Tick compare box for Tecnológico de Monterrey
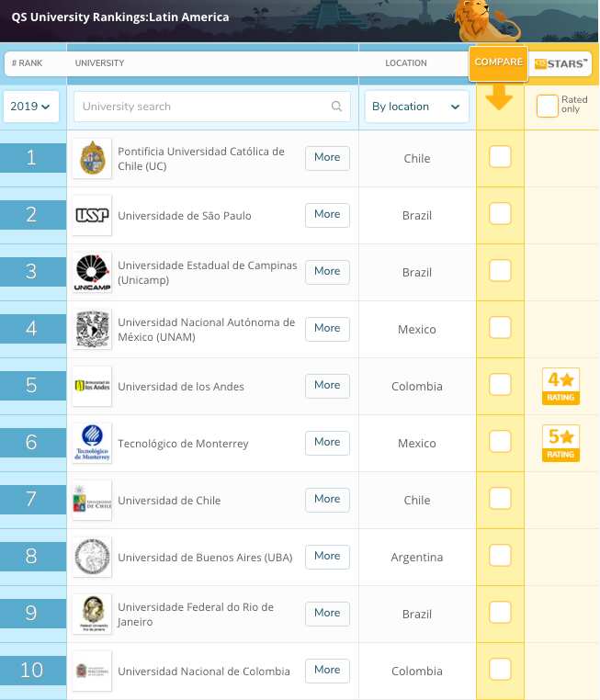Viewport: 600px width, 700px height. 500,442
